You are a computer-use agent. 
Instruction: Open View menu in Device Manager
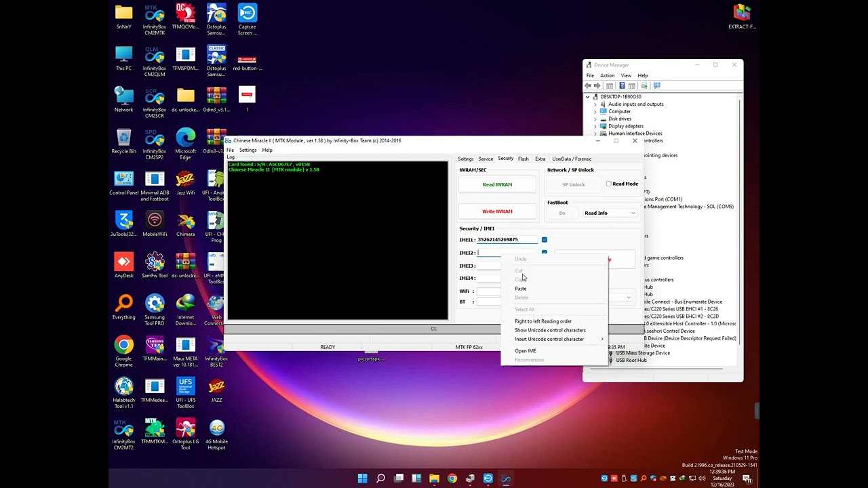[626, 76]
